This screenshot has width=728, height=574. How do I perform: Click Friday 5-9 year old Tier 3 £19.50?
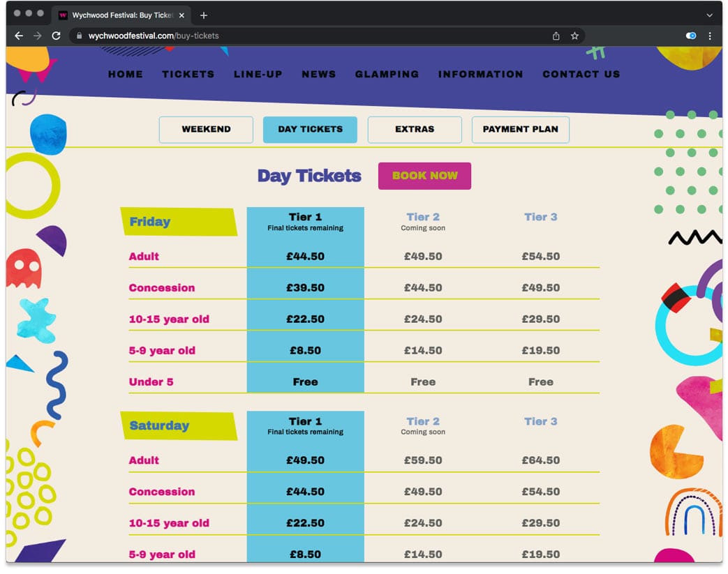click(540, 351)
